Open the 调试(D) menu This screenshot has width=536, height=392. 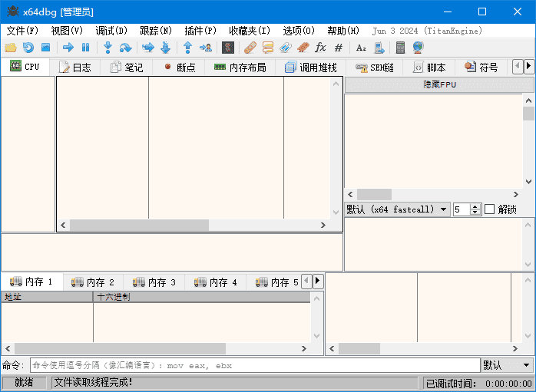tap(111, 31)
